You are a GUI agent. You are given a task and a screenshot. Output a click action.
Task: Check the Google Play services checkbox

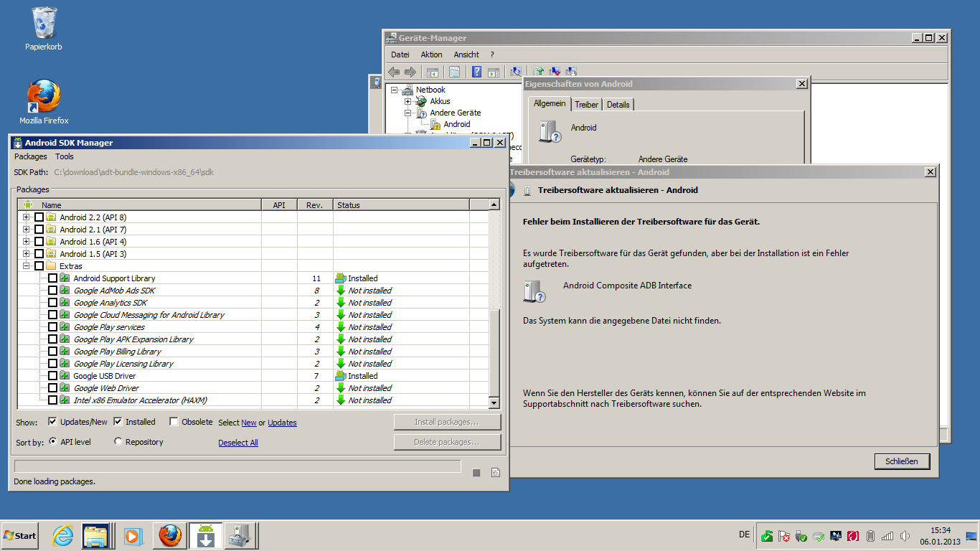(52, 327)
